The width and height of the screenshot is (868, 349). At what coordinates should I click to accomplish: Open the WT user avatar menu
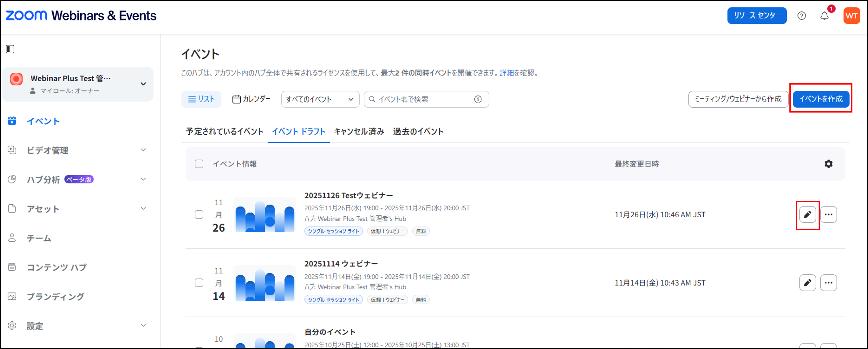click(851, 16)
